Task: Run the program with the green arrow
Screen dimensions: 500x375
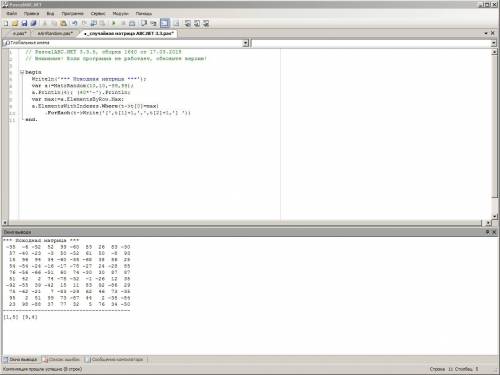Action: click(113, 23)
